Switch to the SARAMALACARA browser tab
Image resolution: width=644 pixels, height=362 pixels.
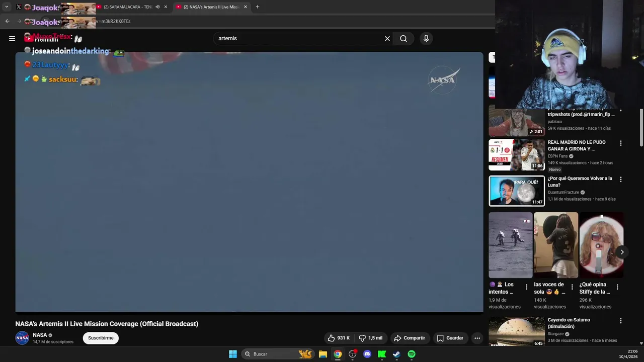[x=128, y=7]
